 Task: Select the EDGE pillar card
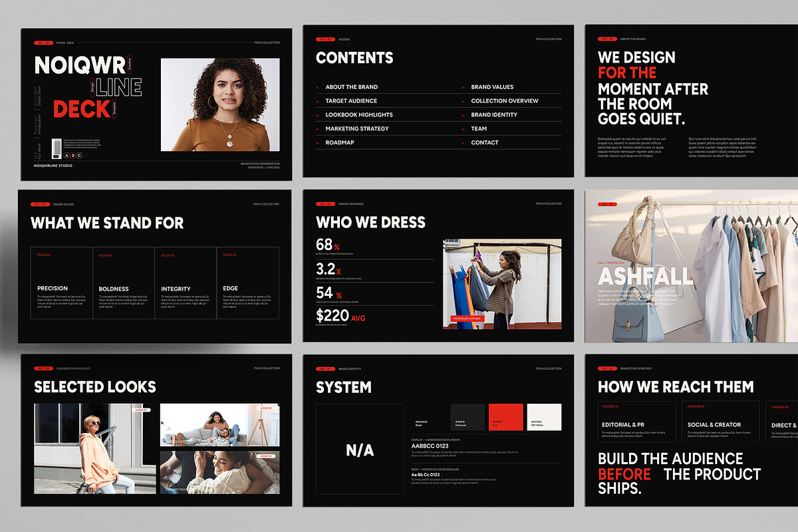point(247,283)
